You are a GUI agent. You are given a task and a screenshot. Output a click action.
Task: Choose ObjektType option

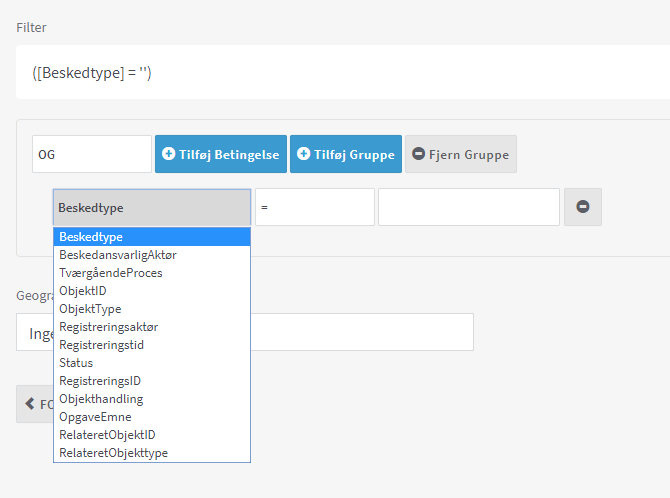tap(151, 309)
